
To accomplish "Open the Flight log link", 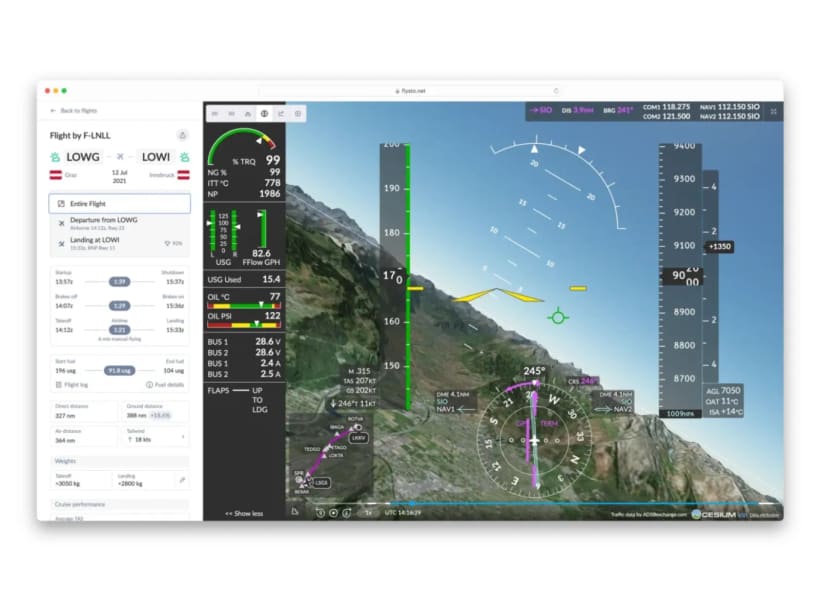I will pos(72,385).
